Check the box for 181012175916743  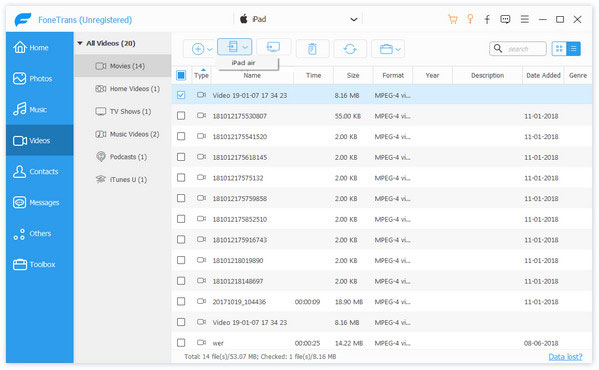click(x=181, y=239)
